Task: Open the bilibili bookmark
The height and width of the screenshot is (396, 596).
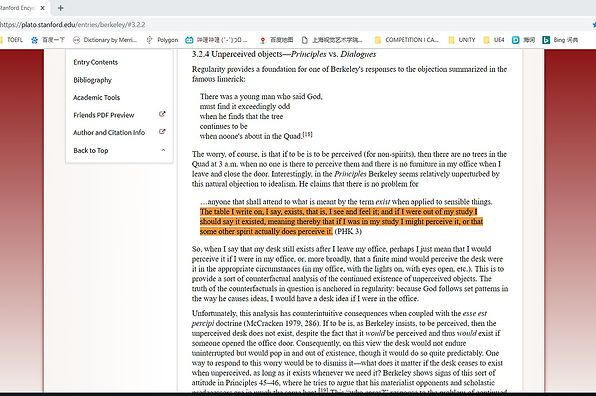Action: pyautogui.click(x=216, y=40)
